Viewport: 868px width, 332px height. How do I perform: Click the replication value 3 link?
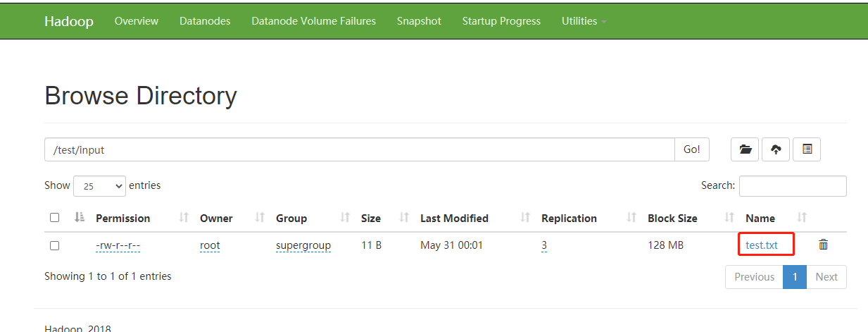(544, 245)
